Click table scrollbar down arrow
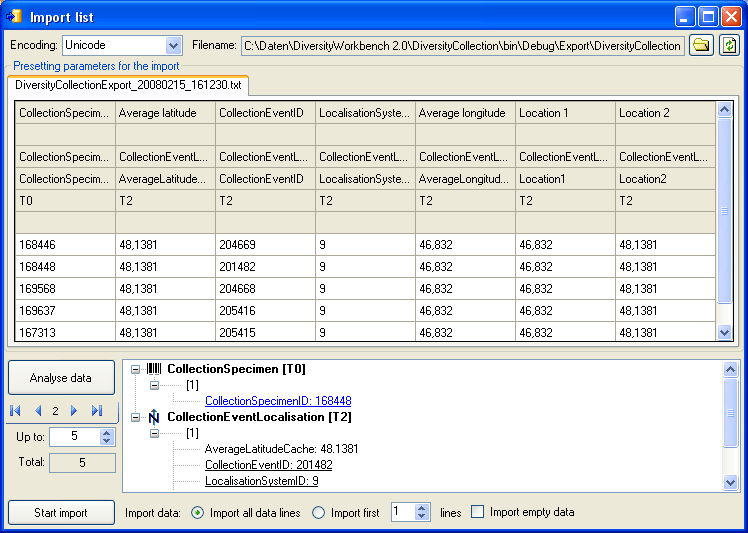This screenshot has width=748, height=533. pos(724,333)
